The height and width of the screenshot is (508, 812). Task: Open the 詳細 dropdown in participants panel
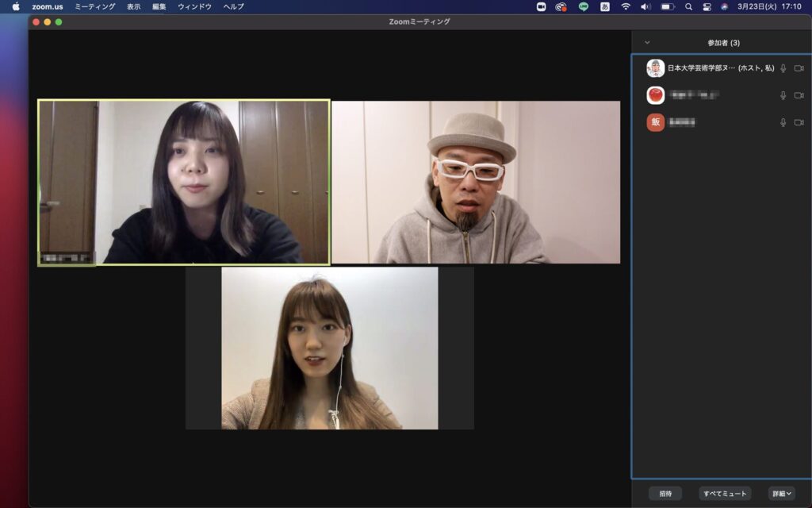coord(782,494)
